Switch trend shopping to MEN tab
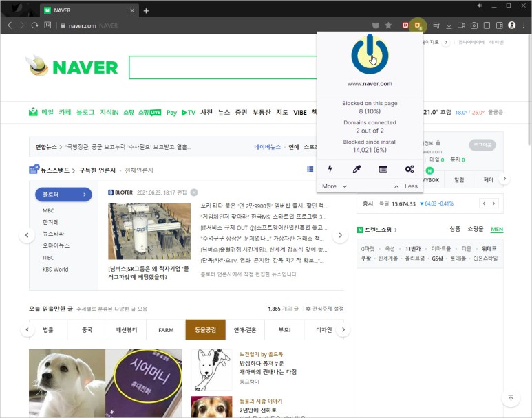Viewport: 532px width, 418px height. 497,229
